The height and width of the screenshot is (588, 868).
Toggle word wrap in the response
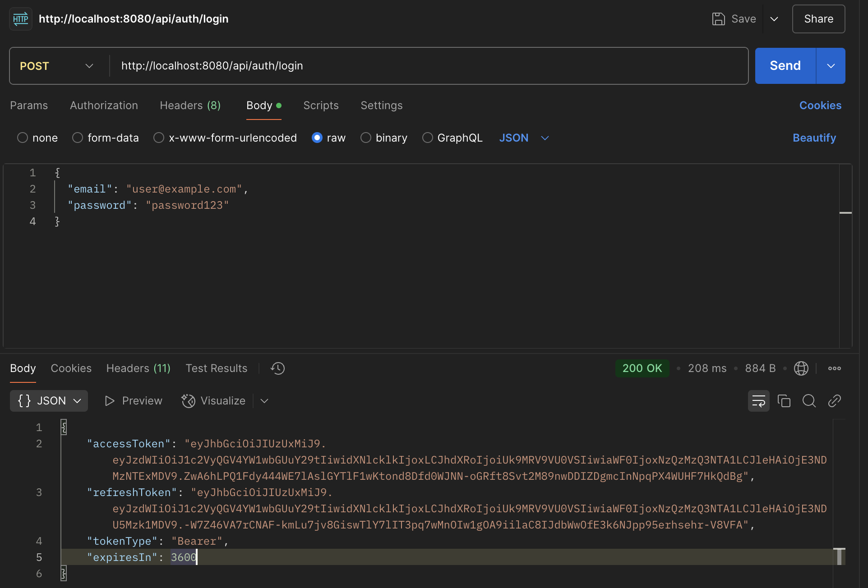(x=758, y=401)
